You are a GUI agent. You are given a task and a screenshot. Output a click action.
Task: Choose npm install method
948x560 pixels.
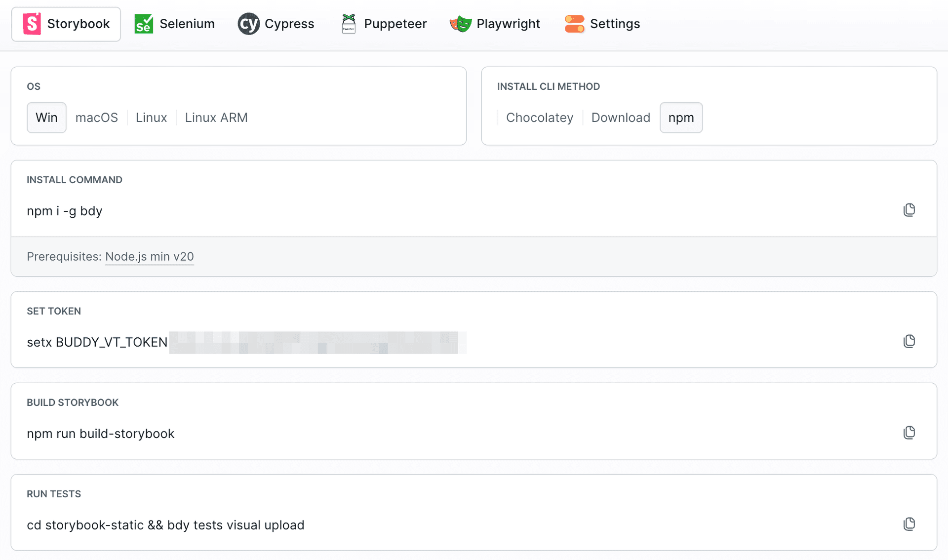coord(681,118)
